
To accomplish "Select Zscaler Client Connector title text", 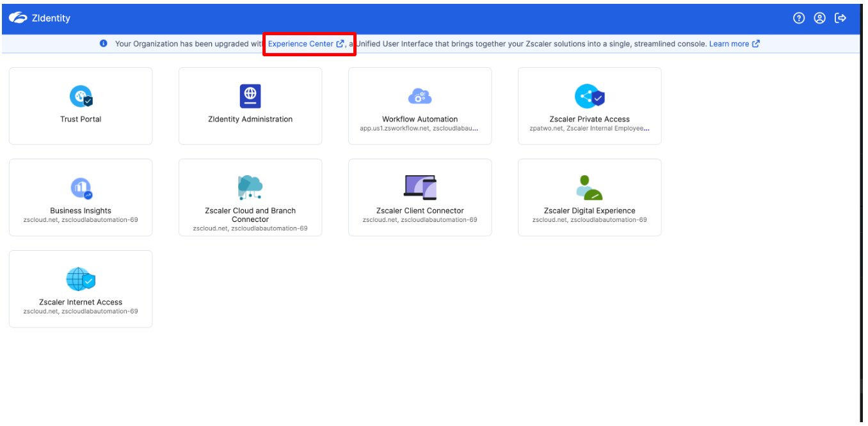I will pos(420,210).
